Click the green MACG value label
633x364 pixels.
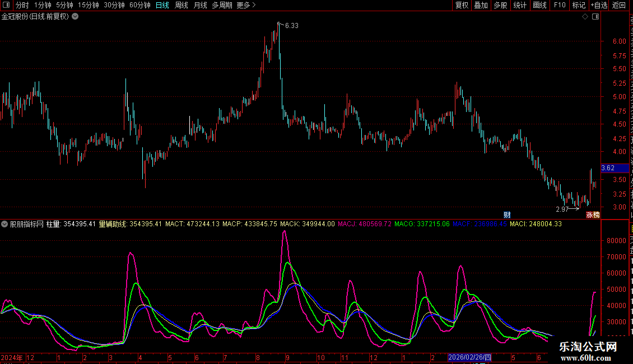tap(422, 224)
